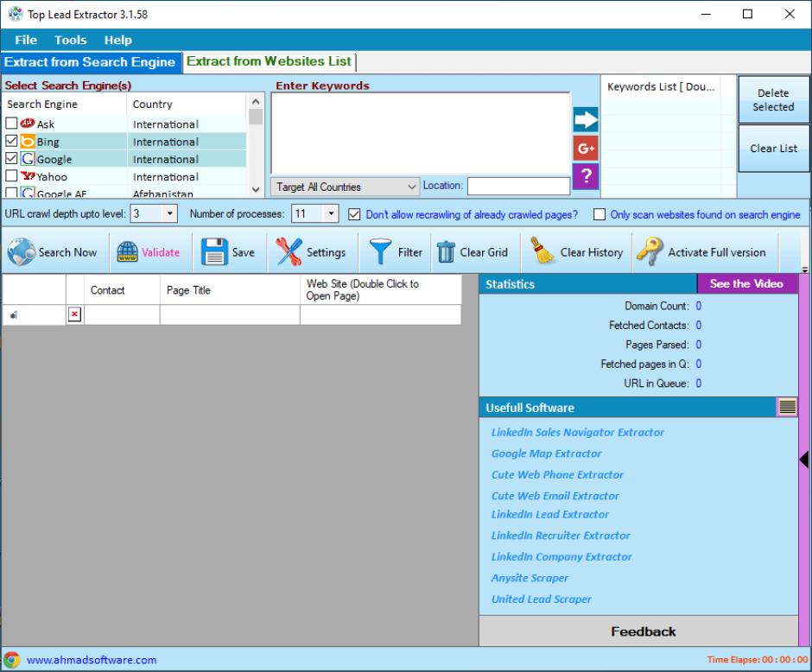This screenshot has width=812, height=672.
Task: Click the See the Video button
Action: pos(746,283)
